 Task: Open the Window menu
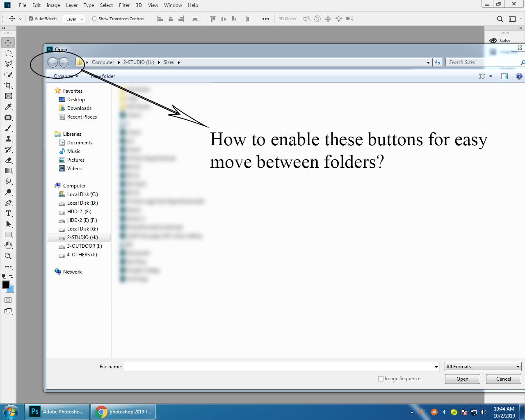pyautogui.click(x=173, y=5)
